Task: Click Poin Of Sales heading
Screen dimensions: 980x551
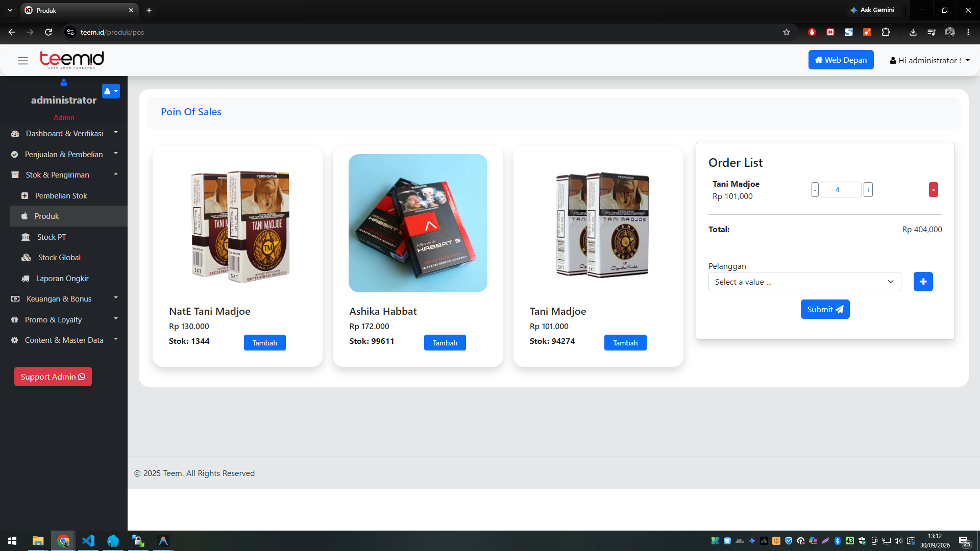Action: (x=191, y=112)
